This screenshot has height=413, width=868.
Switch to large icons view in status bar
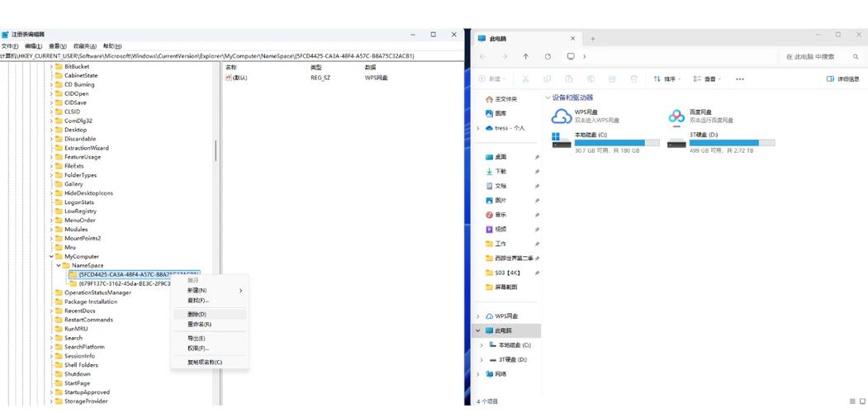(x=862, y=401)
